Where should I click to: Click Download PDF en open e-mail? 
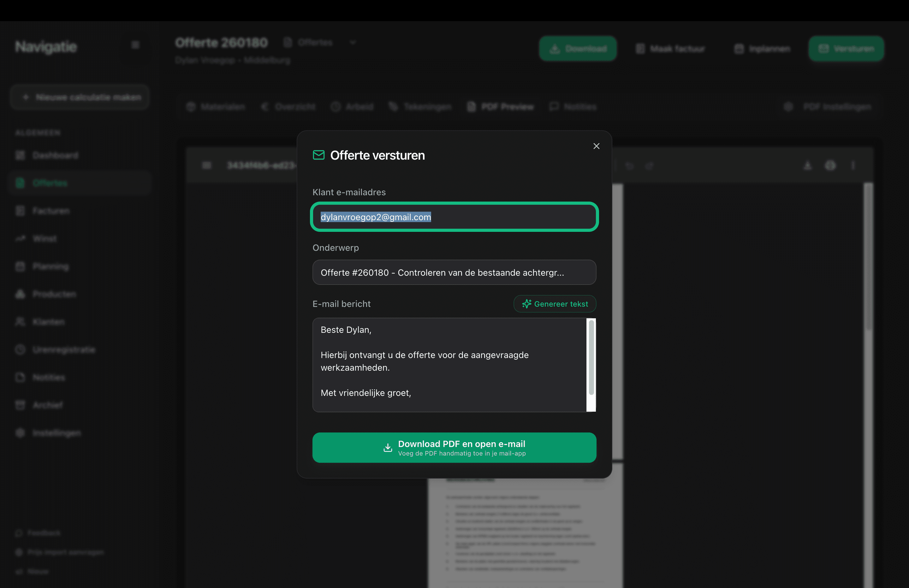454,448
